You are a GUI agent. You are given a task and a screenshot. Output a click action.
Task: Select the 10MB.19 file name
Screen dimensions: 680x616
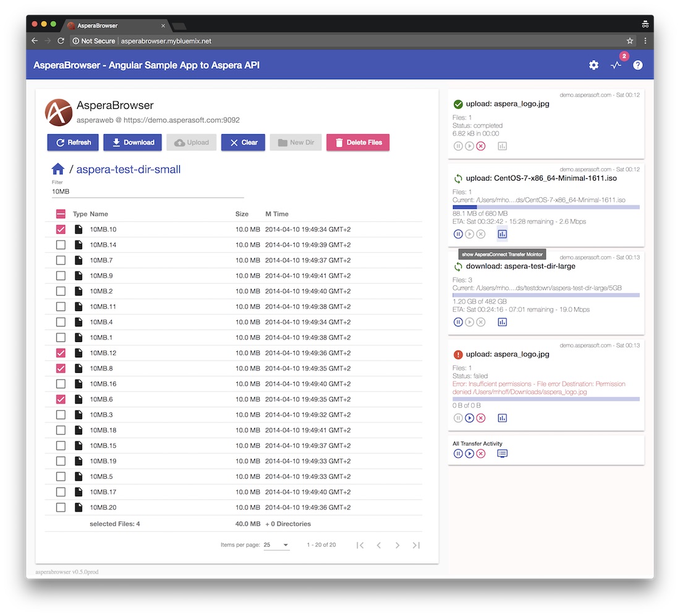click(x=103, y=461)
